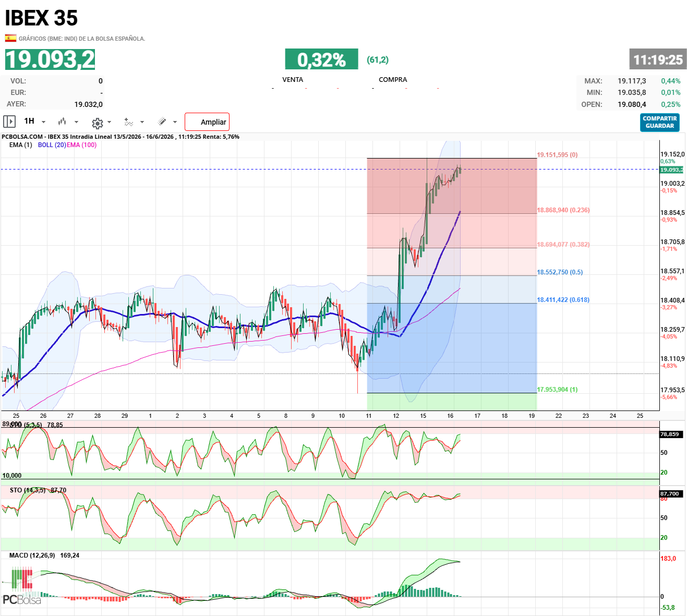Screen dimensions: 687x616
Task: Click the BOLL (20) legend label
Action: click(52, 145)
